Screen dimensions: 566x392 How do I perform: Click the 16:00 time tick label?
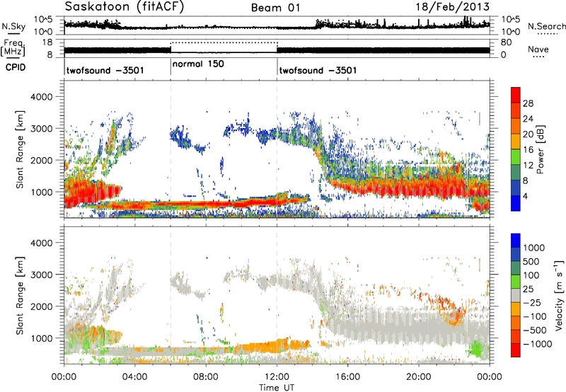click(347, 377)
